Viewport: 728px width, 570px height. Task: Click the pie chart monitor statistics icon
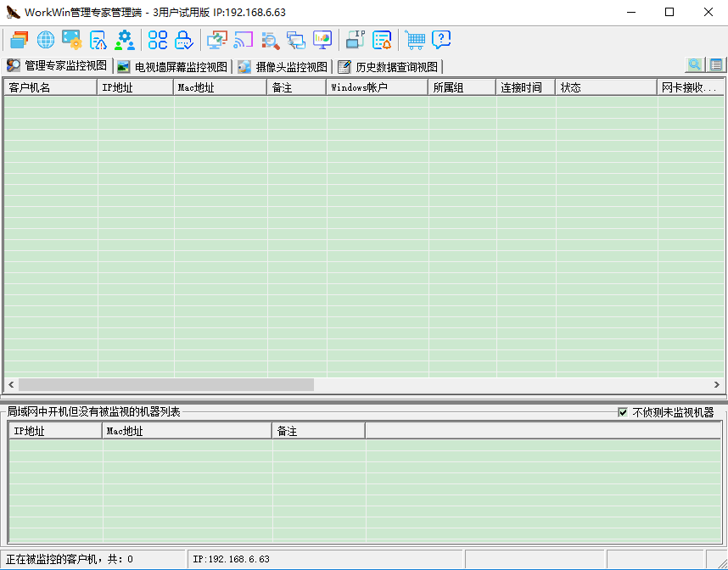coord(322,40)
